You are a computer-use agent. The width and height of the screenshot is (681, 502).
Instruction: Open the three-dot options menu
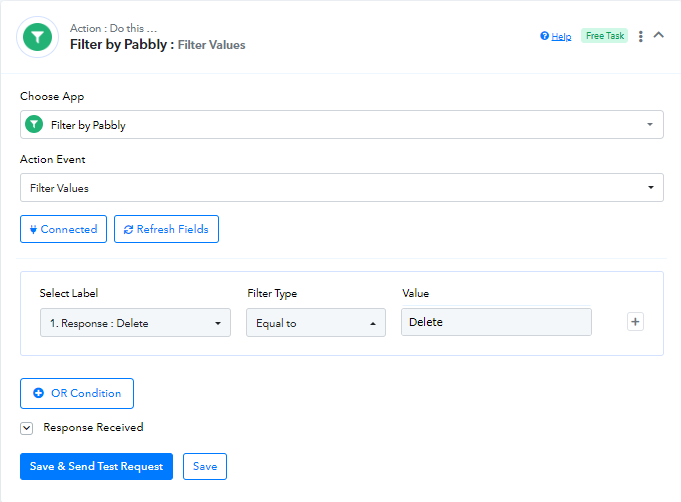(641, 36)
